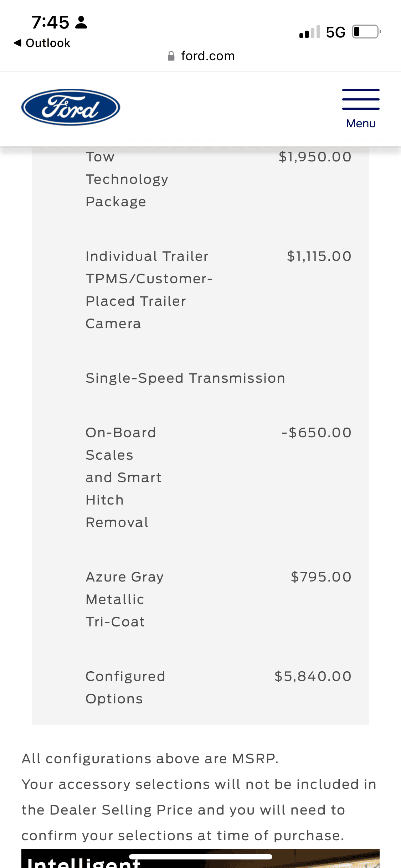Image resolution: width=401 pixels, height=868 pixels.
Task: Tap the -$650.00 removal credit amount
Action: point(316,433)
